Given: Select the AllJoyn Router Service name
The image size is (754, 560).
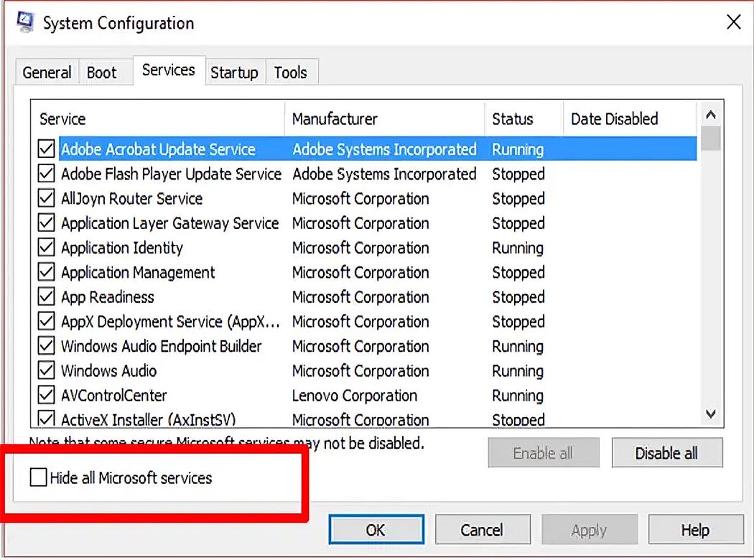Looking at the screenshot, I should click(x=131, y=199).
